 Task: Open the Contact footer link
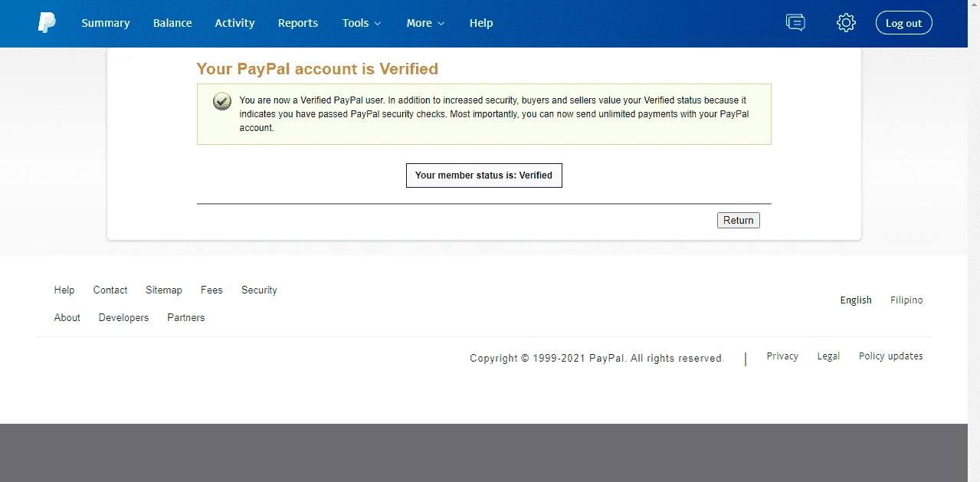point(110,290)
